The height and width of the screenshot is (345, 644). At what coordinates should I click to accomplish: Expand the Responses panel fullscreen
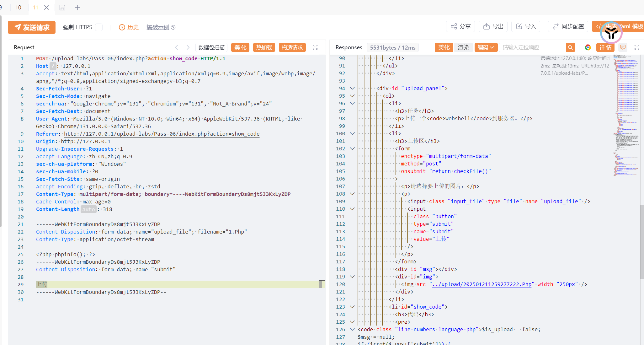637,47
